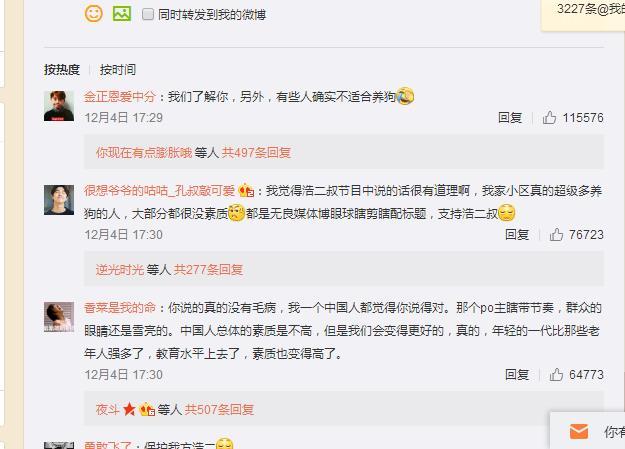
Task: Like the comment with 64773 likes
Action: (556, 375)
